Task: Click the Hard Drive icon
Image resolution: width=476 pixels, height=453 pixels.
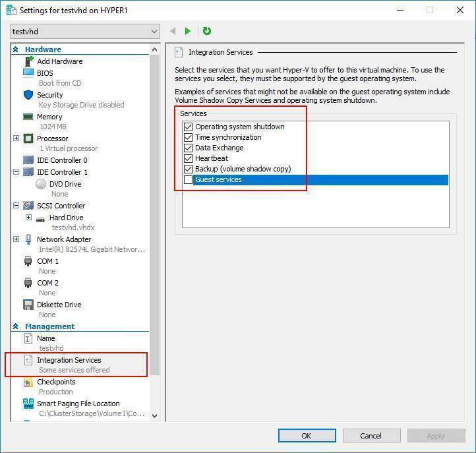Action: pos(40,219)
